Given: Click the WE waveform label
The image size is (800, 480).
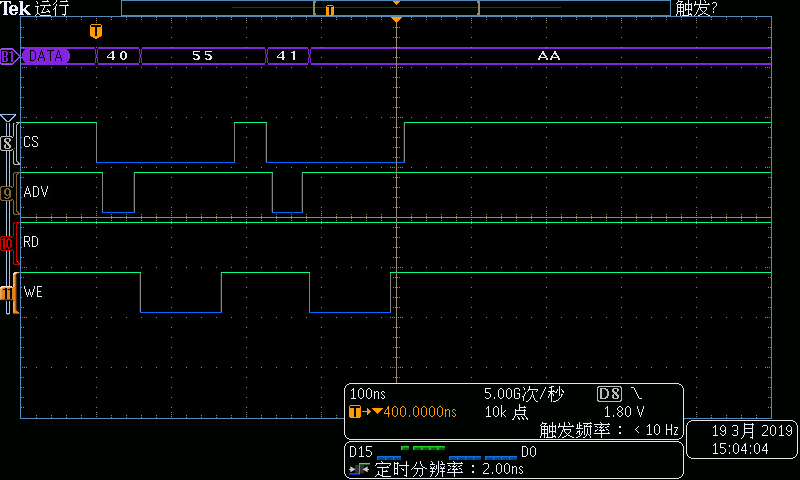Looking at the screenshot, I should point(33,292).
